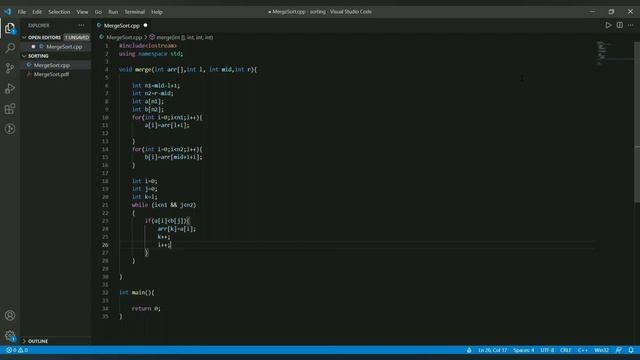Click the flame icon in status bar
The height and width of the screenshot is (360, 640).
tap(469, 350)
